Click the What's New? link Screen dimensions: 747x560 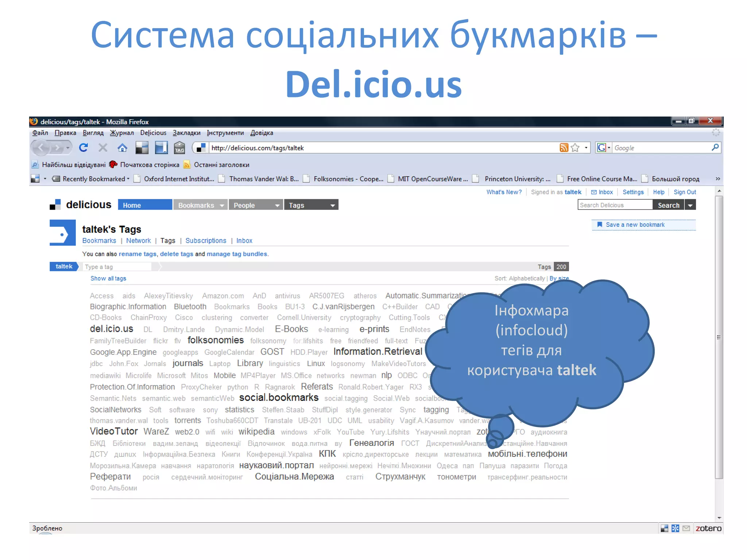pyautogui.click(x=504, y=192)
